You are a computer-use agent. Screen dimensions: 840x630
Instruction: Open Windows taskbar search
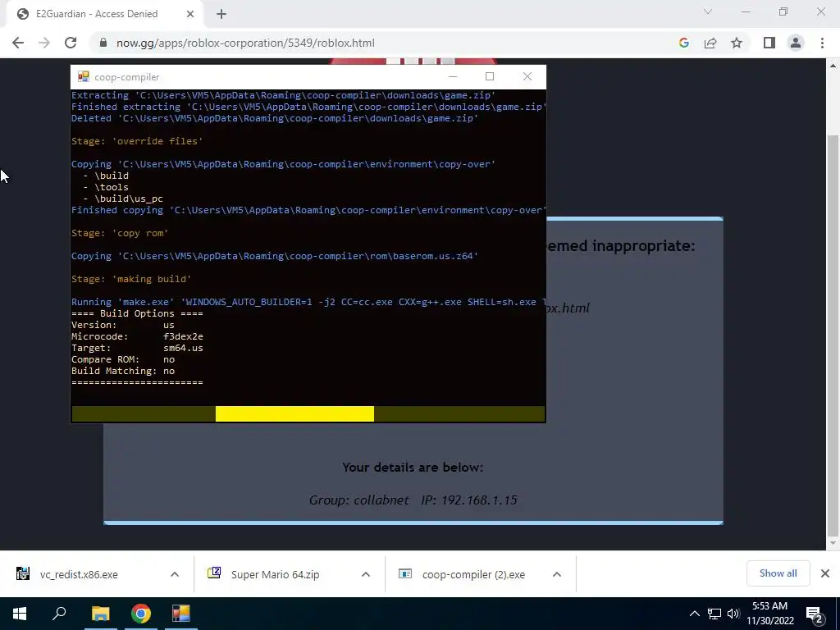(x=59, y=614)
